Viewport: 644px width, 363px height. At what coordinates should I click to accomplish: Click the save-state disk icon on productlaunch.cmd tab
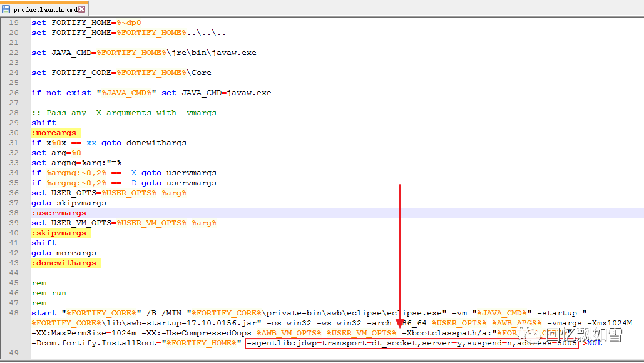coord(6,9)
